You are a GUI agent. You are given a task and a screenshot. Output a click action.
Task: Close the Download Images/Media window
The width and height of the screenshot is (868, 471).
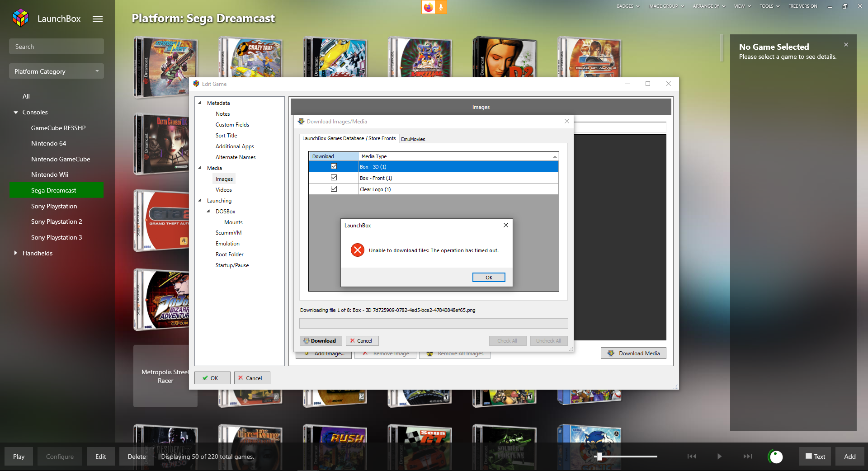coord(567,121)
